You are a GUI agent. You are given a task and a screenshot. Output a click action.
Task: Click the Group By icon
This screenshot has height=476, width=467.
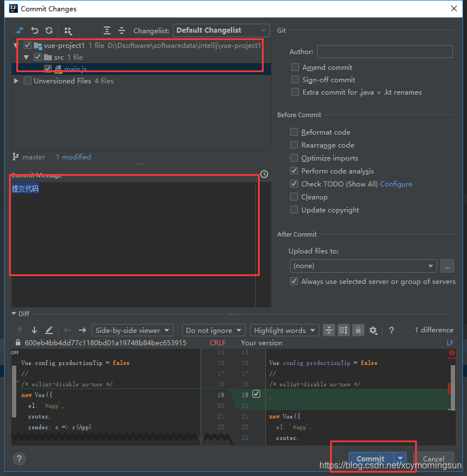tap(69, 30)
